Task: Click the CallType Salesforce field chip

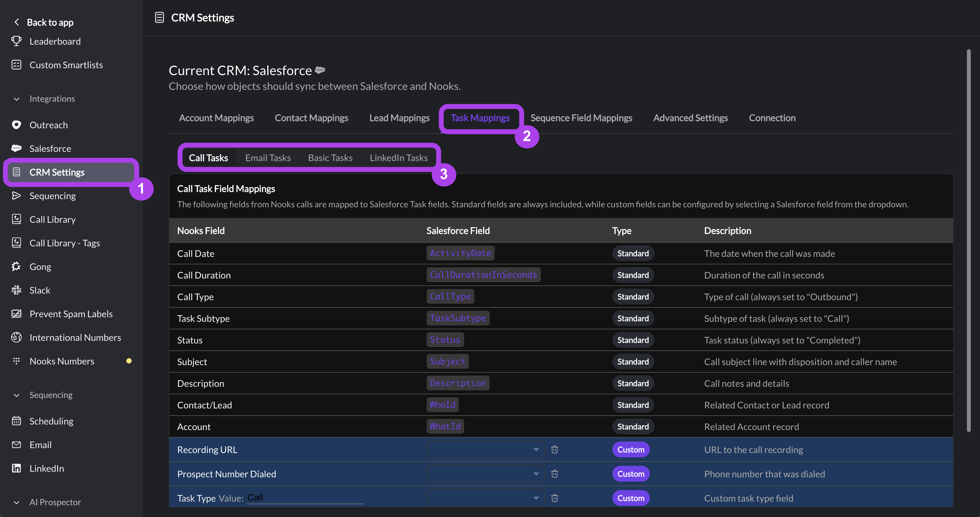Action: [450, 297]
